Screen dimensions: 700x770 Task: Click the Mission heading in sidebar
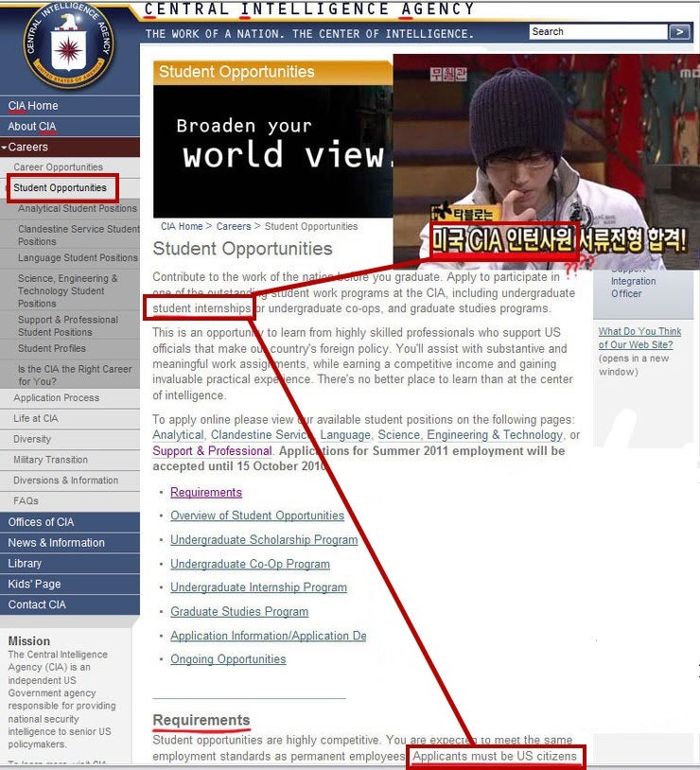(x=29, y=640)
